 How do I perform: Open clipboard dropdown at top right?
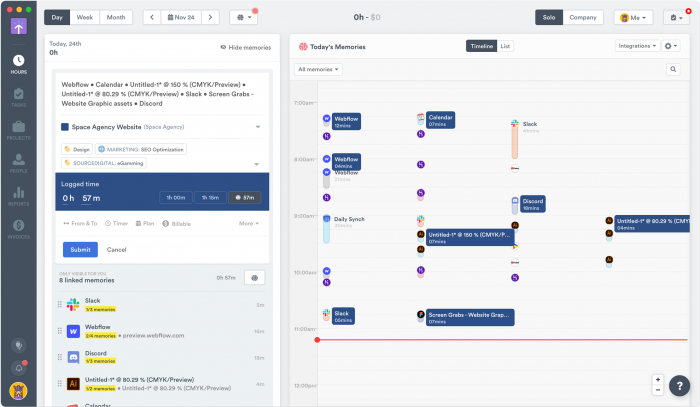click(676, 17)
